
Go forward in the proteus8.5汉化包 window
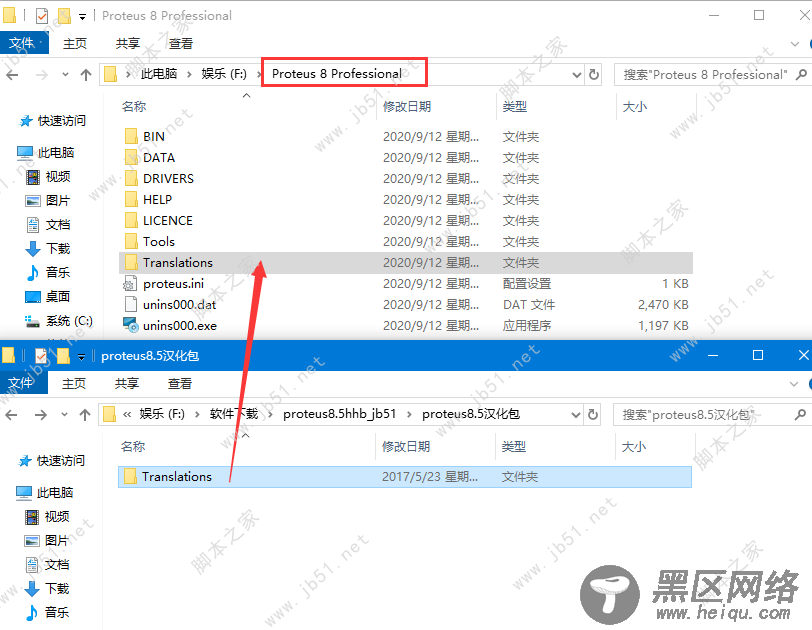(40, 415)
